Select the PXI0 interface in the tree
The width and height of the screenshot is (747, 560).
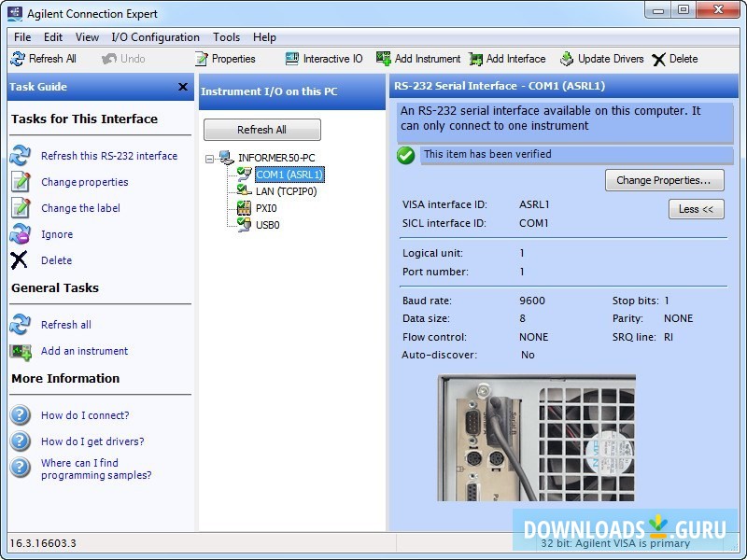pos(264,207)
